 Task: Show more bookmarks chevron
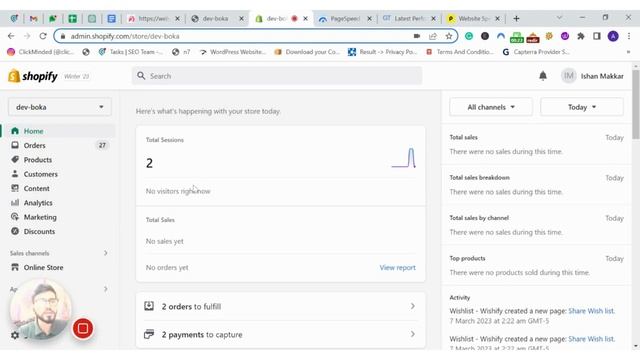coord(628,52)
